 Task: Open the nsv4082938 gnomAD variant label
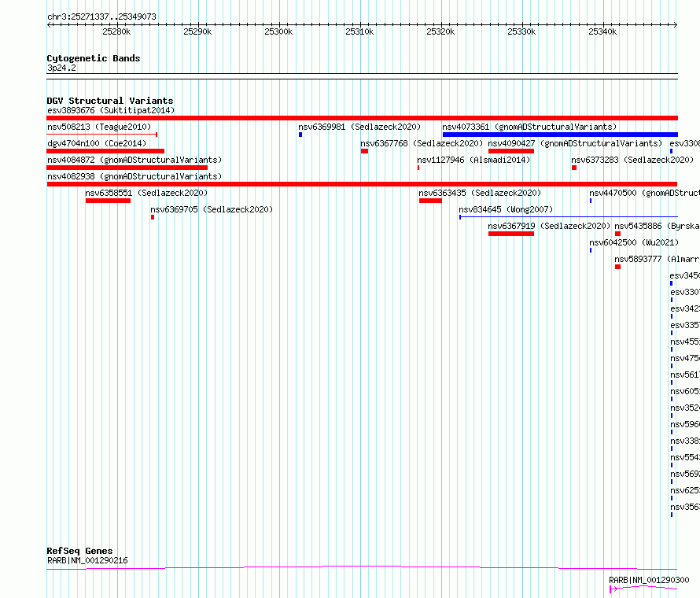pyautogui.click(x=134, y=176)
